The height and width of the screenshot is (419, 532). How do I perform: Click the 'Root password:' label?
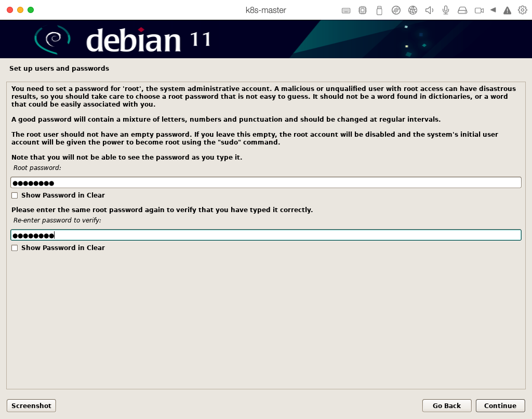tap(37, 168)
